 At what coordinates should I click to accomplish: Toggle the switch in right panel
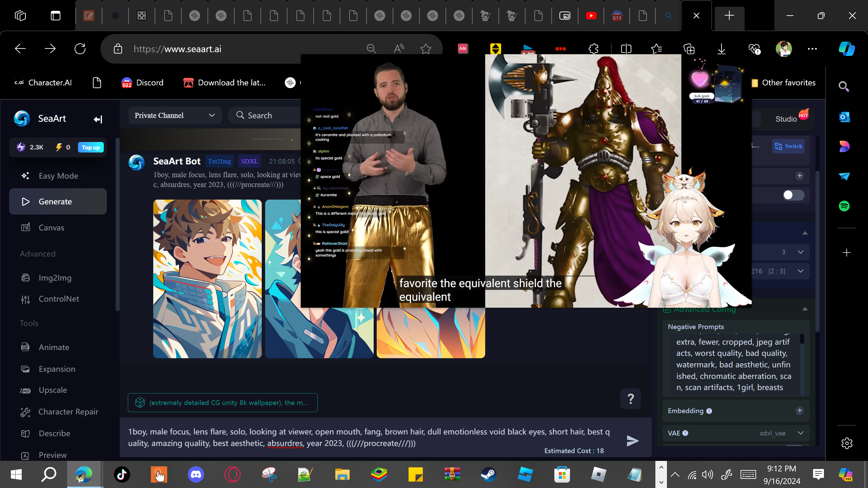click(x=793, y=195)
